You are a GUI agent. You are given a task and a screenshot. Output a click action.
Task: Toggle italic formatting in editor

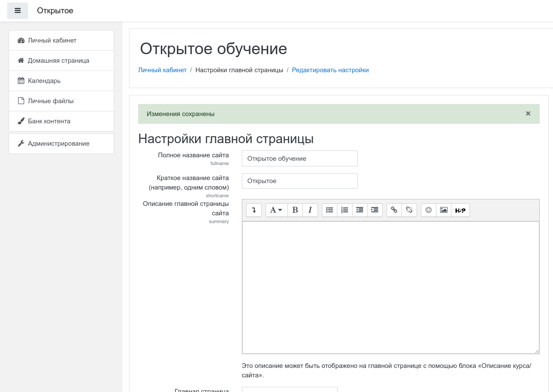[x=310, y=210]
